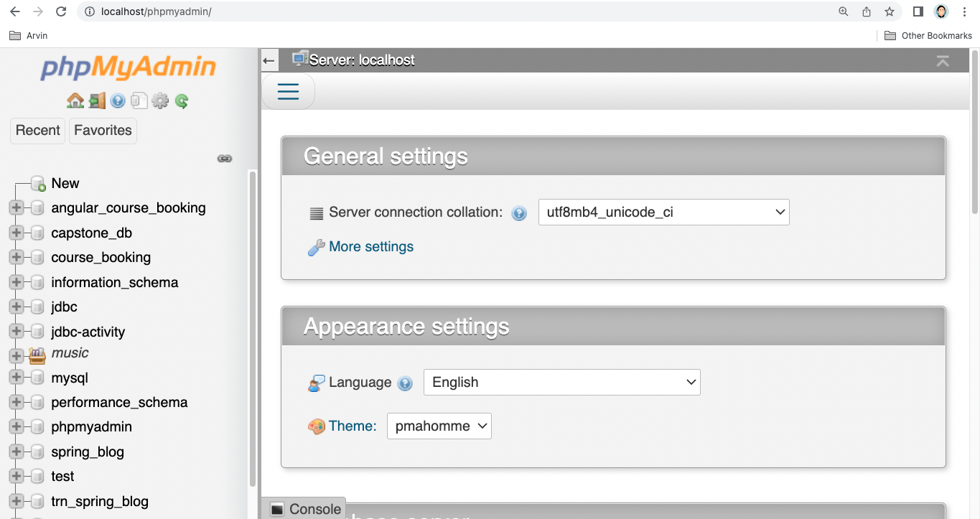Open the music database
980x519 pixels.
pos(70,353)
